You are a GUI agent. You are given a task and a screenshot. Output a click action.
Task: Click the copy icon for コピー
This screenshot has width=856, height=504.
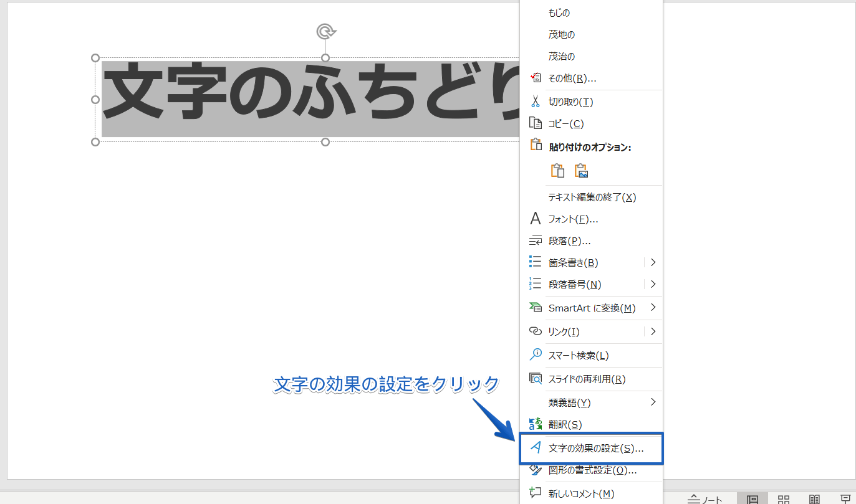coord(535,123)
